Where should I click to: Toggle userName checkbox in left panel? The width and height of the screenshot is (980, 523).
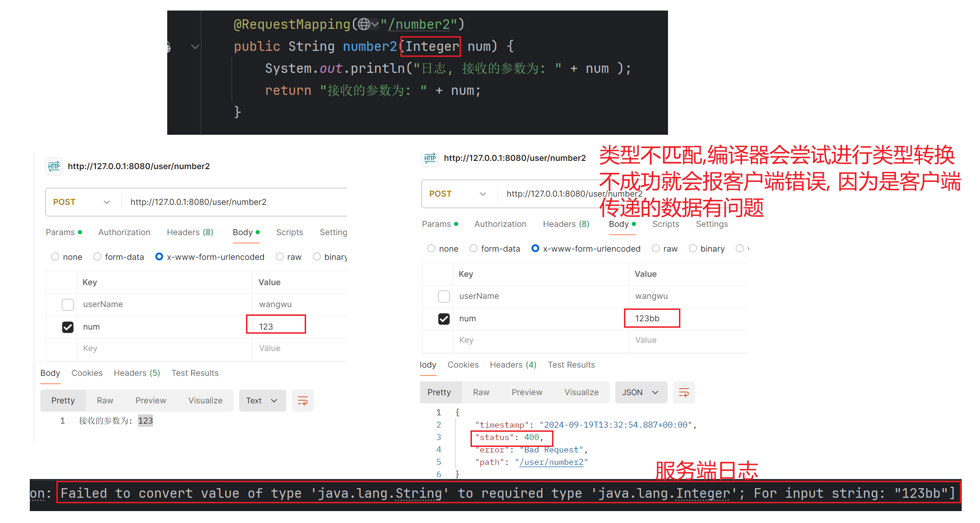[x=68, y=305]
